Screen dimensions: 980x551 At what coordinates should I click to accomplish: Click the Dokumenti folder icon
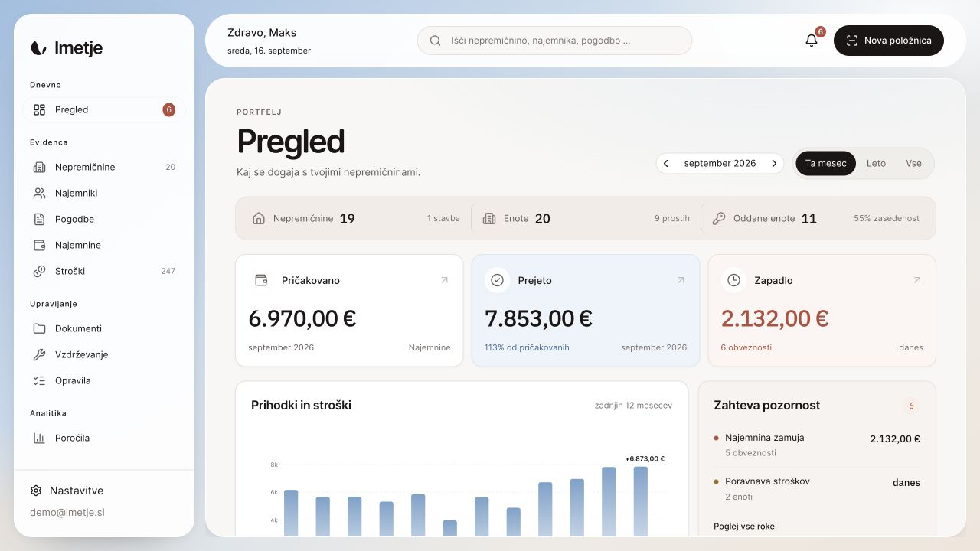40,328
